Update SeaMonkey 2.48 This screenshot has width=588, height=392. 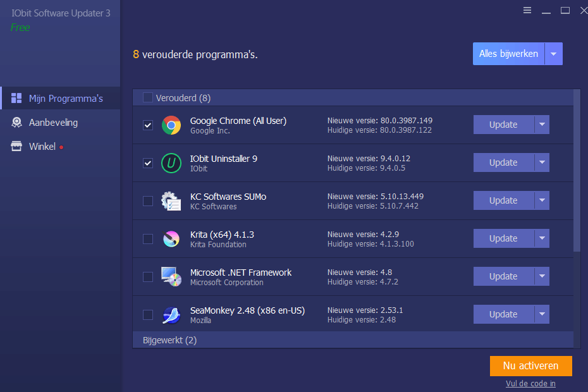tap(504, 314)
